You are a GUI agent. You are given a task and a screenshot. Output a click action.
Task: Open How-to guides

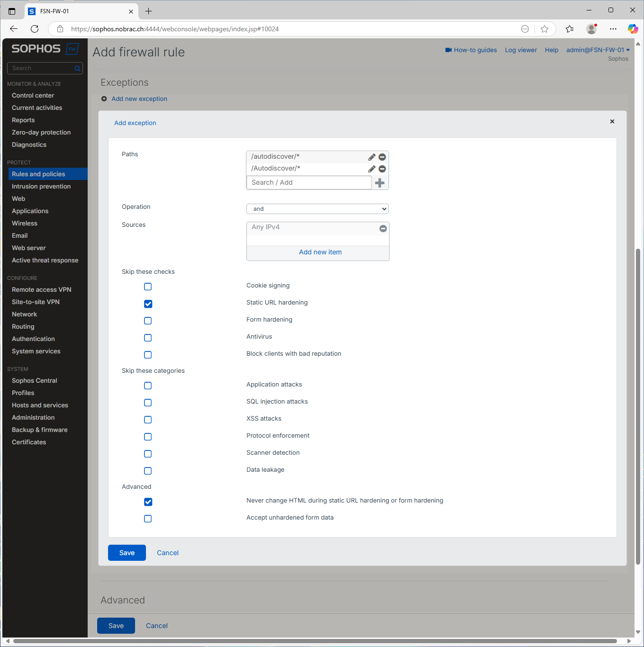pos(471,50)
